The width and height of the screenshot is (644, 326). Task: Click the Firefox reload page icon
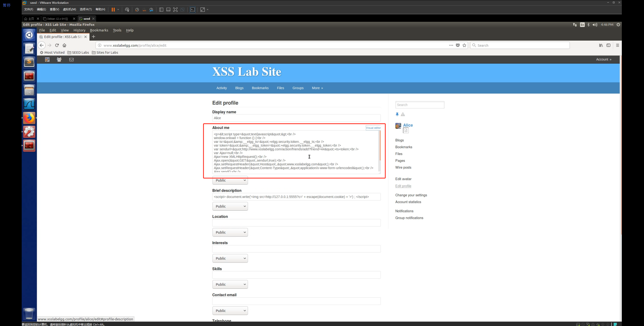[x=57, y=45]
